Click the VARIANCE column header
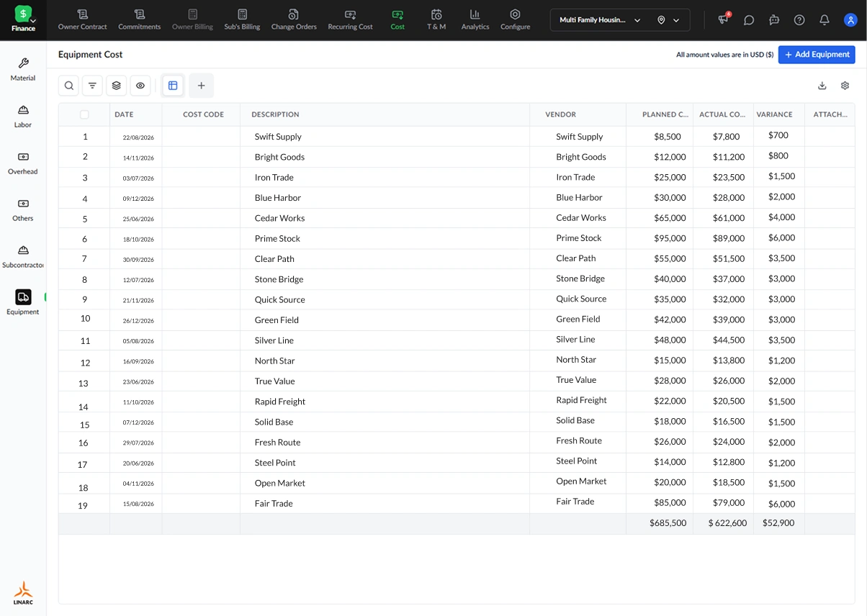Viewport: 867px width, 616px height. pyautogui.click(x=774, y=114)
